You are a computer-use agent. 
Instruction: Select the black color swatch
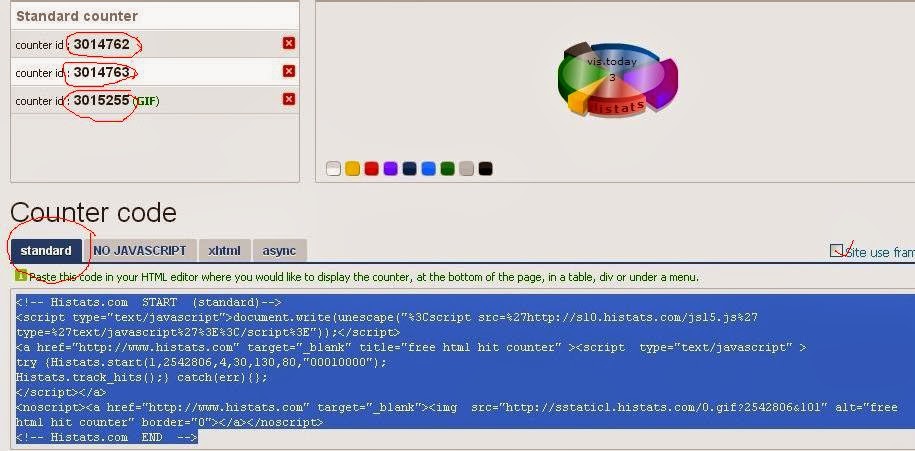click(x=486, y=169)
